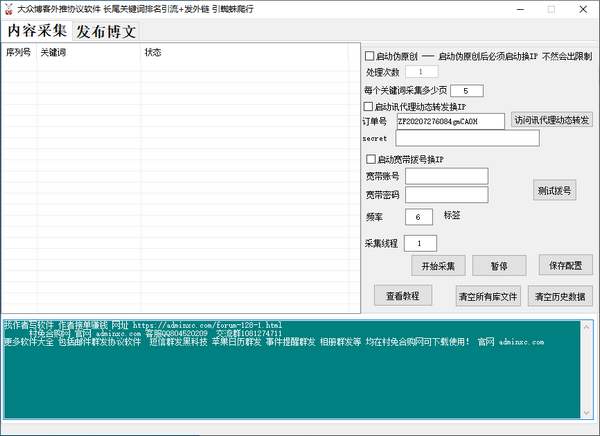Select the 宽带账号 input box
The height and width of the screenshot is (436, 600).
tap(446, 176)
